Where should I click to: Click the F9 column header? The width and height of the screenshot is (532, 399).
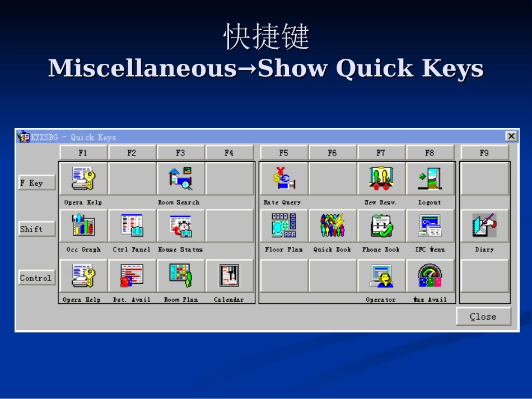pos(484,153)
